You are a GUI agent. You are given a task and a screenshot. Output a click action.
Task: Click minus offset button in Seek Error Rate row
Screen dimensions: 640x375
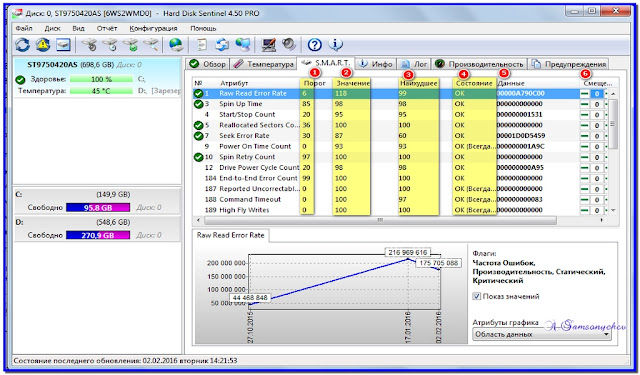pyautogui.click(x=584, y=136)
